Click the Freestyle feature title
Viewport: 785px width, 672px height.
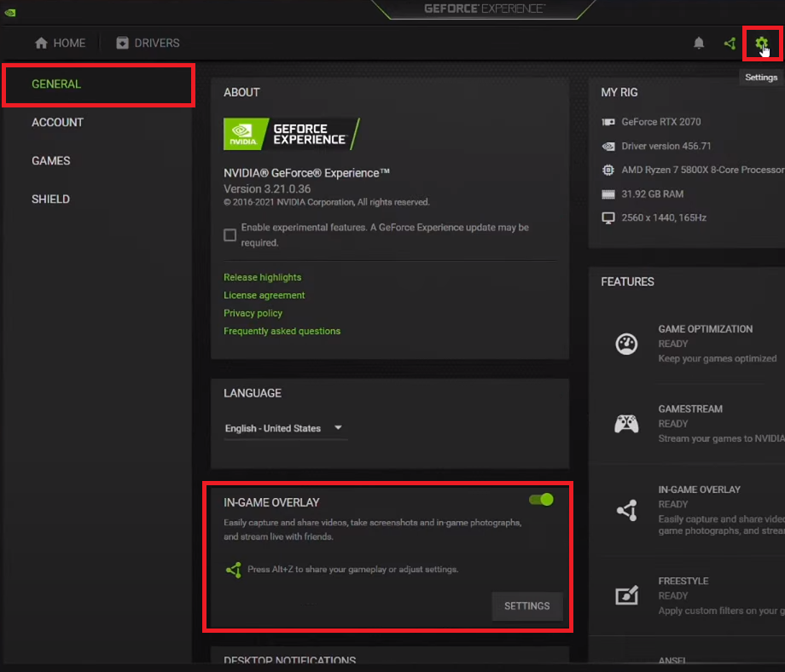pyautogui.click(x=683, y=581)
